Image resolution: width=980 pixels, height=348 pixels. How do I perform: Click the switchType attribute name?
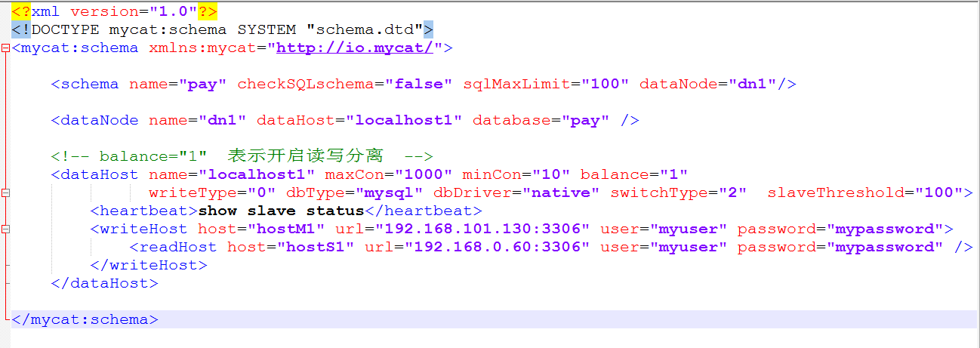(660, 193)
